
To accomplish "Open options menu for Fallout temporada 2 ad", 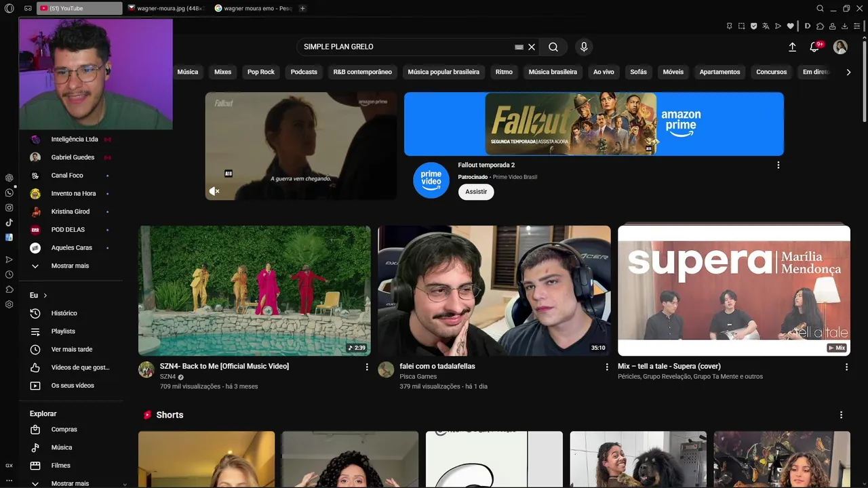I will [x=778, y=165].
